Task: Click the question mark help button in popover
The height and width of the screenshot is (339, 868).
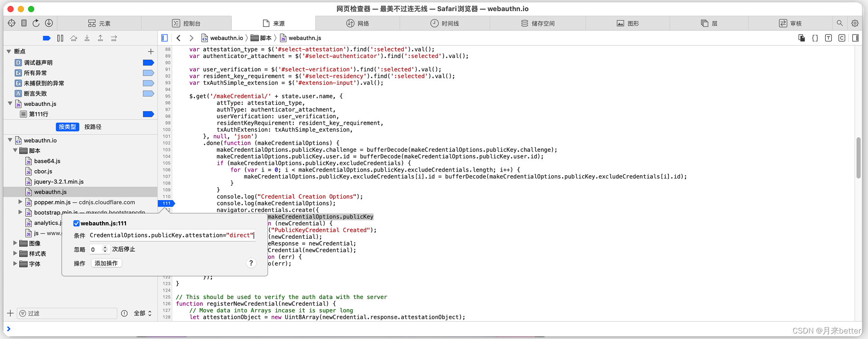Action: point(251,263)
